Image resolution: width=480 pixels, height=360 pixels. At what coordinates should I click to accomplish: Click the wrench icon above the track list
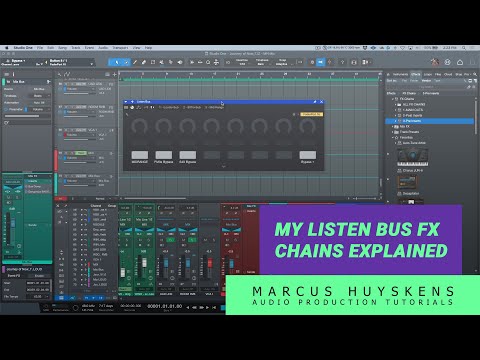click(59, 74)
